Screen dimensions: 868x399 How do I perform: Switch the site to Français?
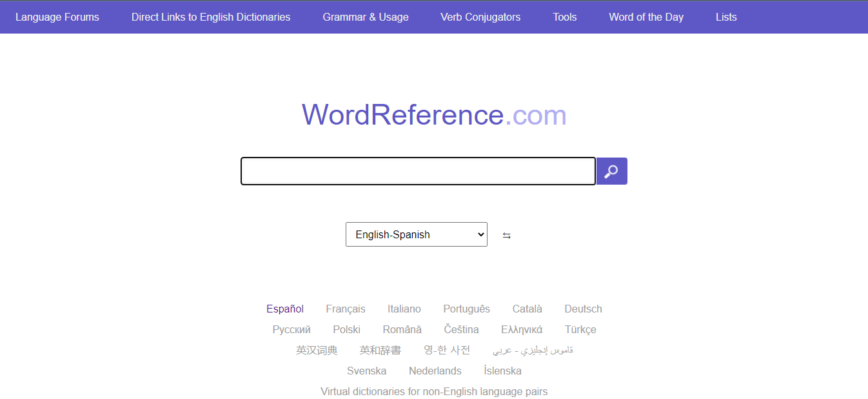click(346, 309)
